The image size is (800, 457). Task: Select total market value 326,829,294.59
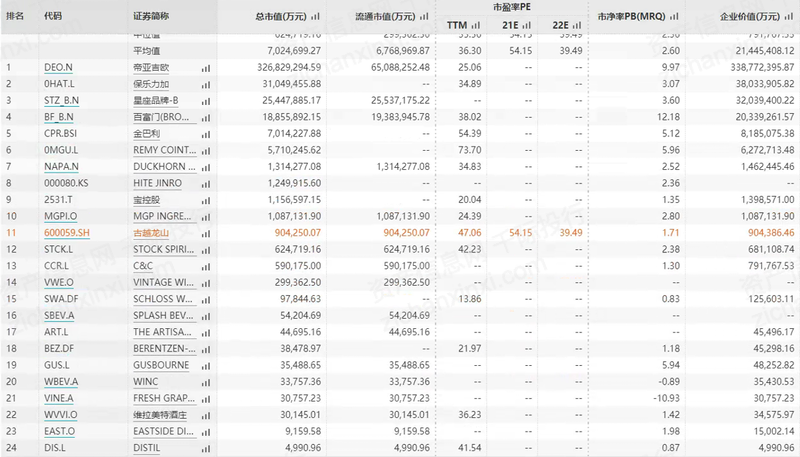(289, 67)
